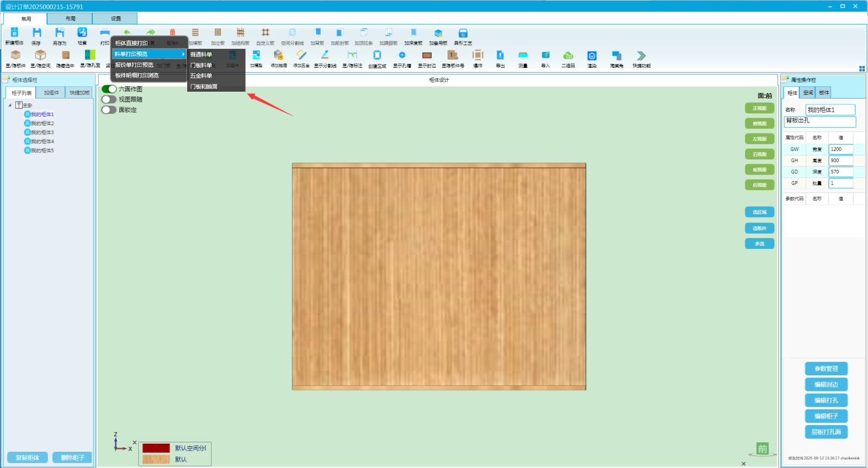868x468 pixels.
Task: Enable the 视图跟随 toggle
Action: tap(109, 99)
